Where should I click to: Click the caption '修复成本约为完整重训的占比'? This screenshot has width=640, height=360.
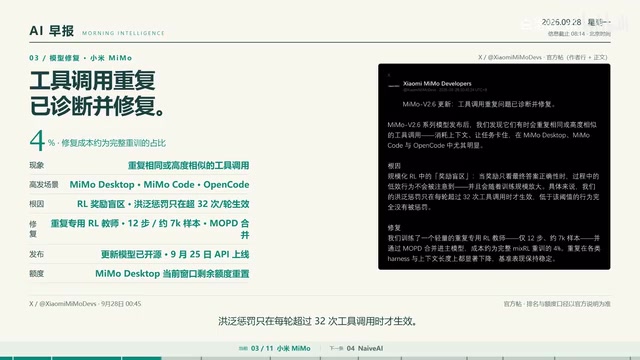tap(113, 143)
